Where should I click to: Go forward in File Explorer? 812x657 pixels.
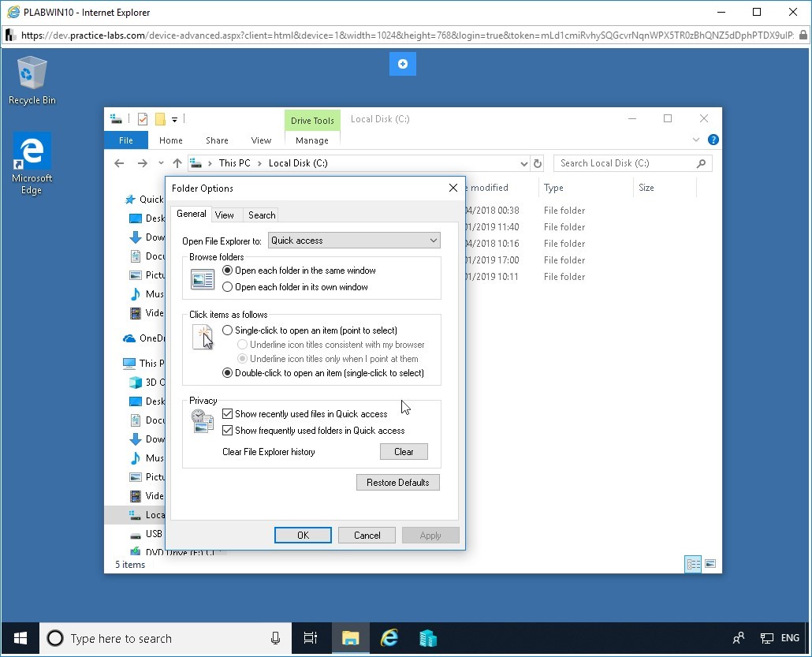coord(143,163)
